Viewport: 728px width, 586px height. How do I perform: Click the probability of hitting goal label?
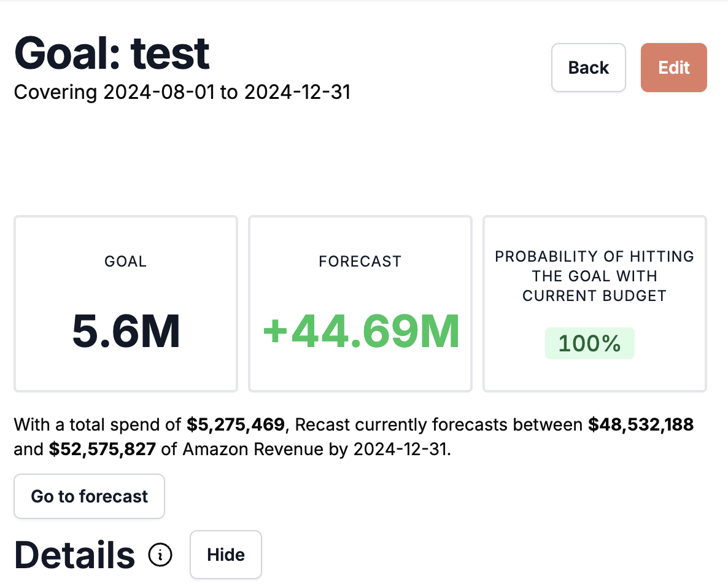[594, 276]
